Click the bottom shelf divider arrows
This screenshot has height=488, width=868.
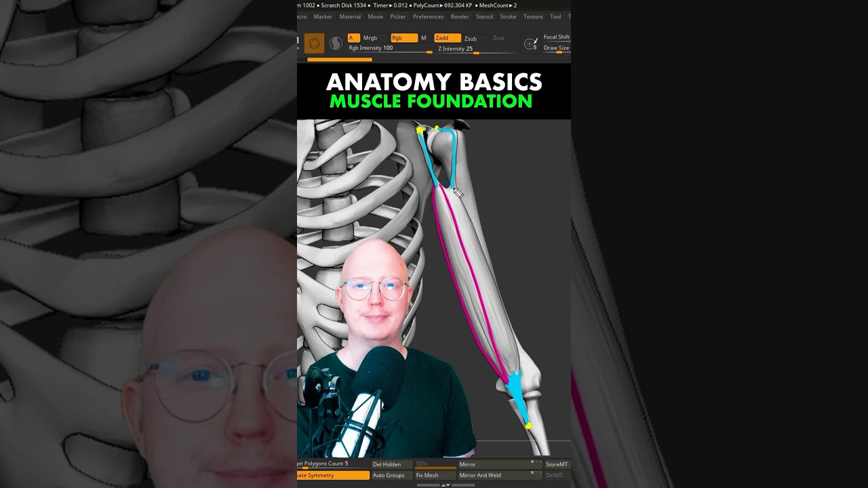click(446, 485)
